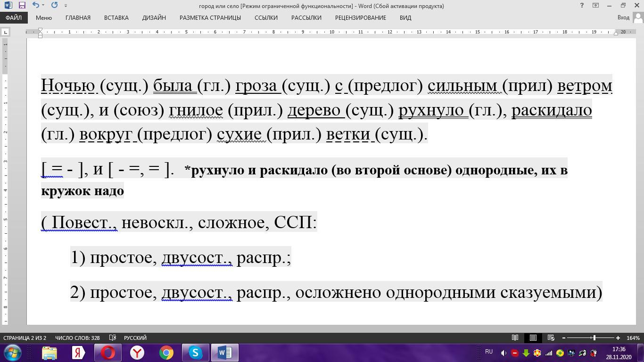Click the zoom in plus button
Screen dimensions: 644x362
click(618, 338)
